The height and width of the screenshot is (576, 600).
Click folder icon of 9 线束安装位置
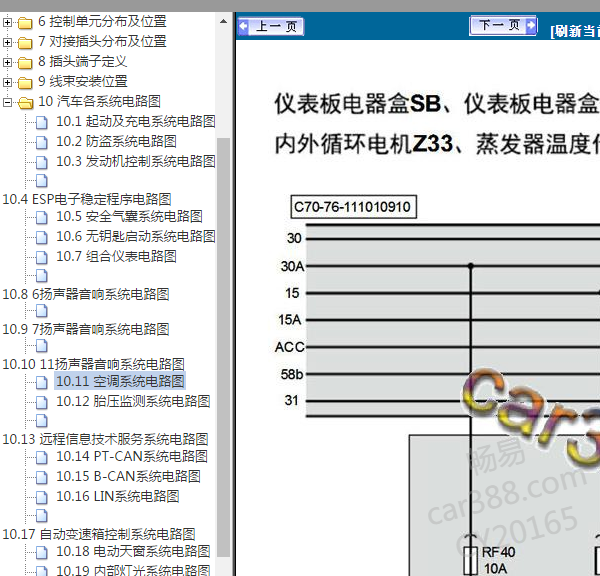click(x=25, y=83)
